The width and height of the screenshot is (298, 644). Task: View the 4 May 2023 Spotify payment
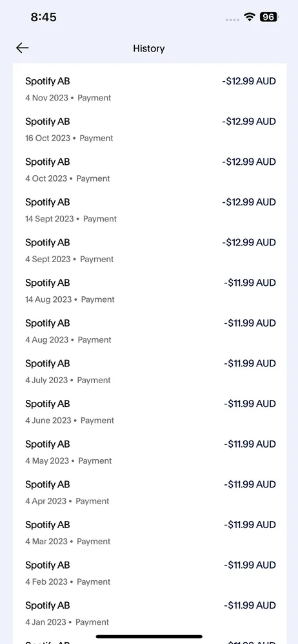click(150, 451)
